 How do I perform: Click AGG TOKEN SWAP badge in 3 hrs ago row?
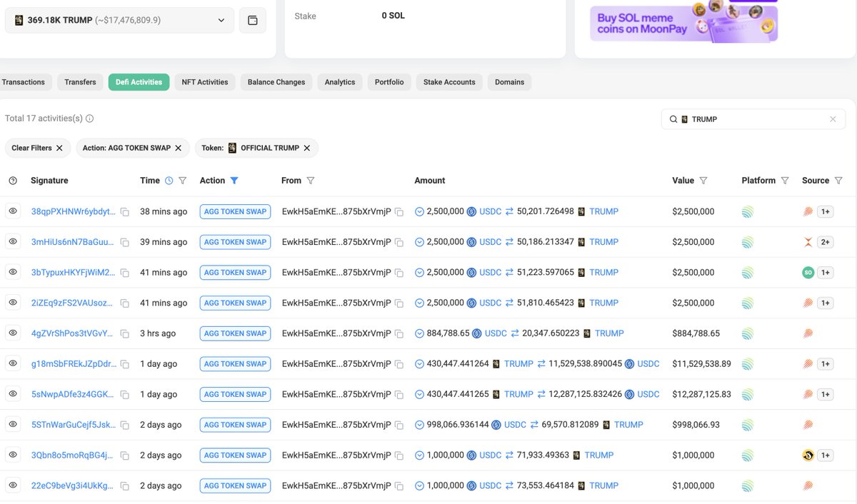[235, 333]
